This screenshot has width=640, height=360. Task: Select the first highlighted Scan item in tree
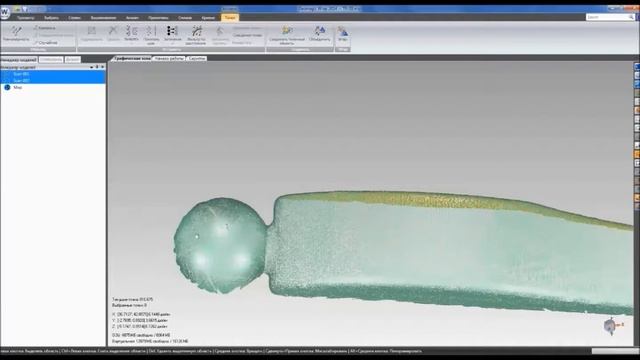pyautogui.click(x=53, y=74)
